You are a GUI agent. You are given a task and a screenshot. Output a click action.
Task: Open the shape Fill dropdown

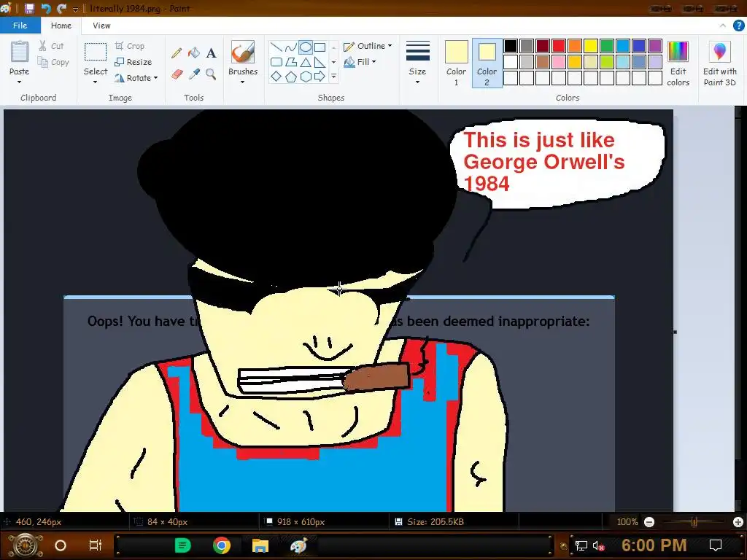pyautogui.click(x=360, y=61)
